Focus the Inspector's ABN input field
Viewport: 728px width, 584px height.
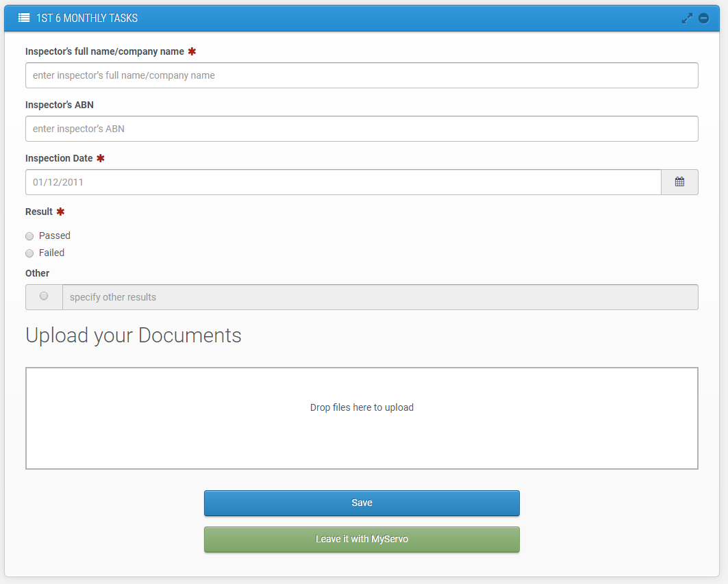[362, 129]
